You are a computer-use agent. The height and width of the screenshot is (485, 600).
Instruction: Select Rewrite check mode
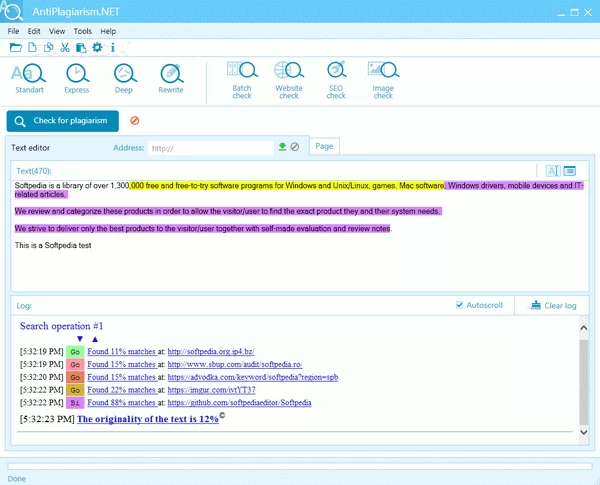point(171,78)
